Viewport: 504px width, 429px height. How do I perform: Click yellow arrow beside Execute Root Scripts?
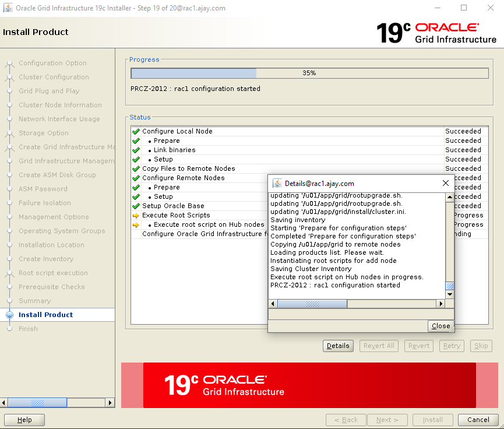136,215
